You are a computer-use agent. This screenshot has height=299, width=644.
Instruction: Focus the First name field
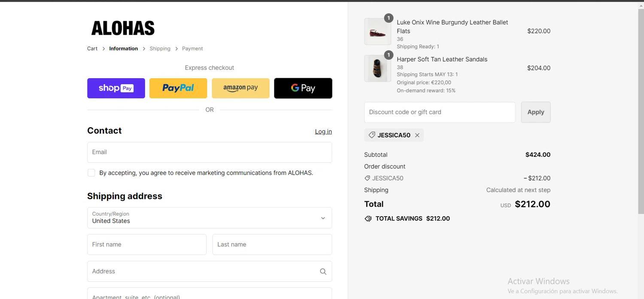point(147,244)
